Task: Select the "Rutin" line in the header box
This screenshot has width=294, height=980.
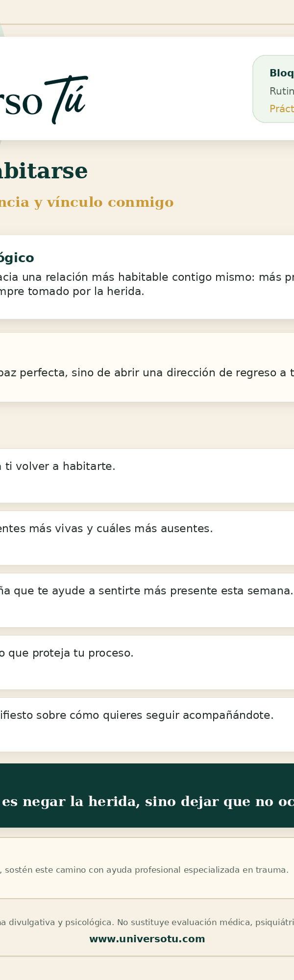Action: pos(282,91)
